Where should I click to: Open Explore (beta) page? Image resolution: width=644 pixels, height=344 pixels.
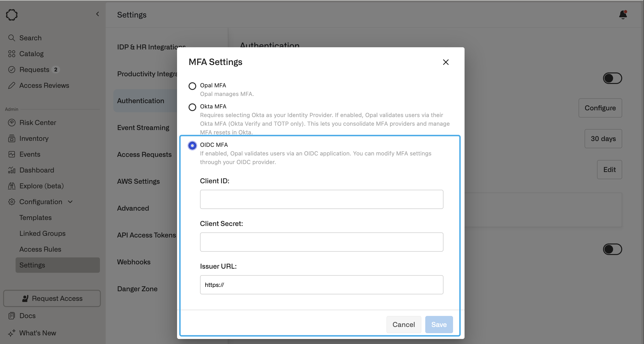[x=41, y=186]
